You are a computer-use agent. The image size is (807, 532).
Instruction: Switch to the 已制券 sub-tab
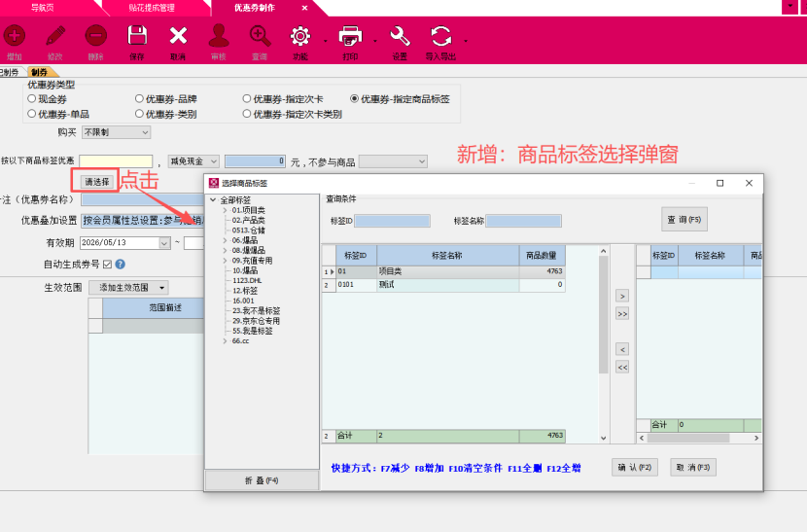pos(10,73)
